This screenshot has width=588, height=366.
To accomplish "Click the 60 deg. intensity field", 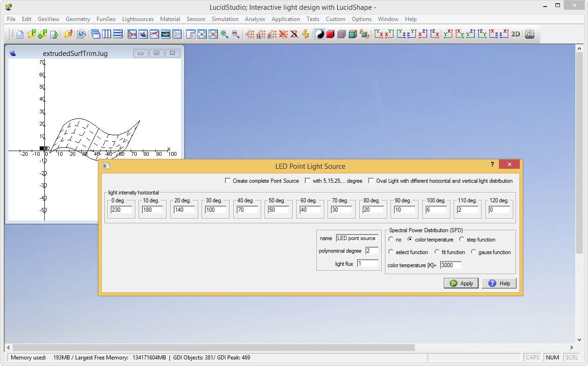I will pyautogui.click(x=310, y=210).
